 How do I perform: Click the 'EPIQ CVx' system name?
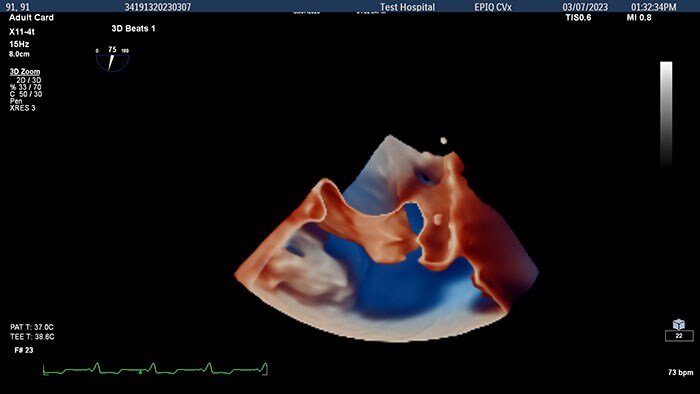493,7
